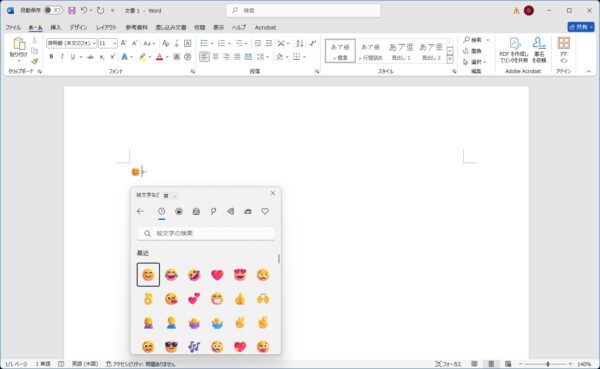
Task: Sort text A to Z icon
Action: click(300, 43)
